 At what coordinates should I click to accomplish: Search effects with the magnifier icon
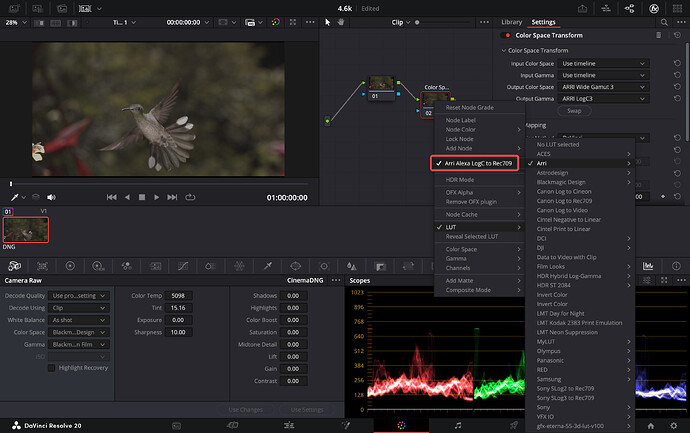(664, 22)
